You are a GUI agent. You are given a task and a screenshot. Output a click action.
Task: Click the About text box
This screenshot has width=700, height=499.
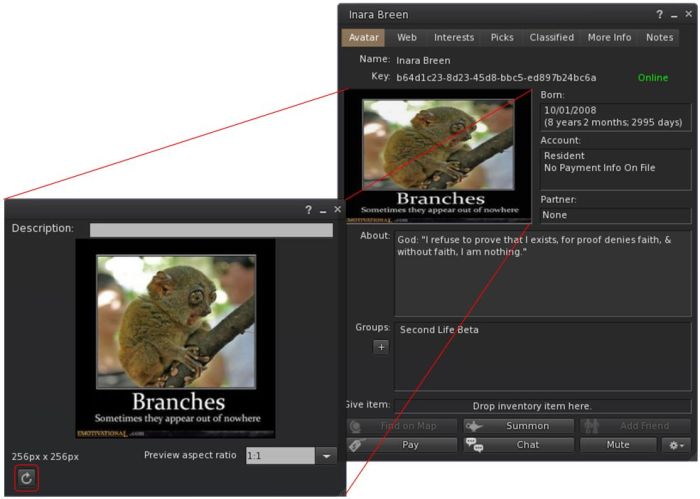tap(543, 273)
